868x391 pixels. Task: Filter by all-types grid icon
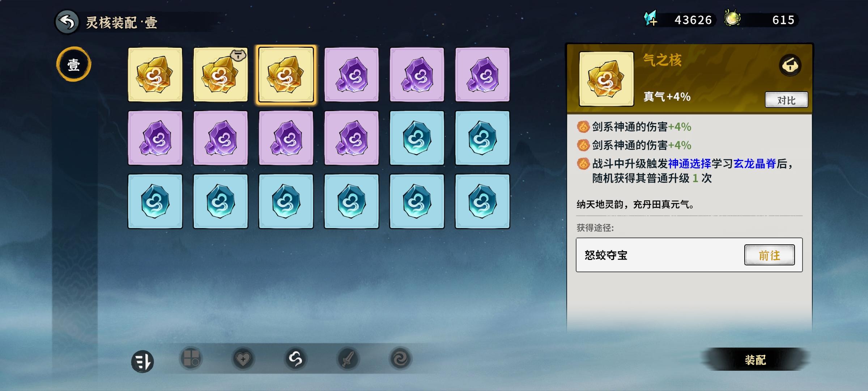[x=191, y=359]
